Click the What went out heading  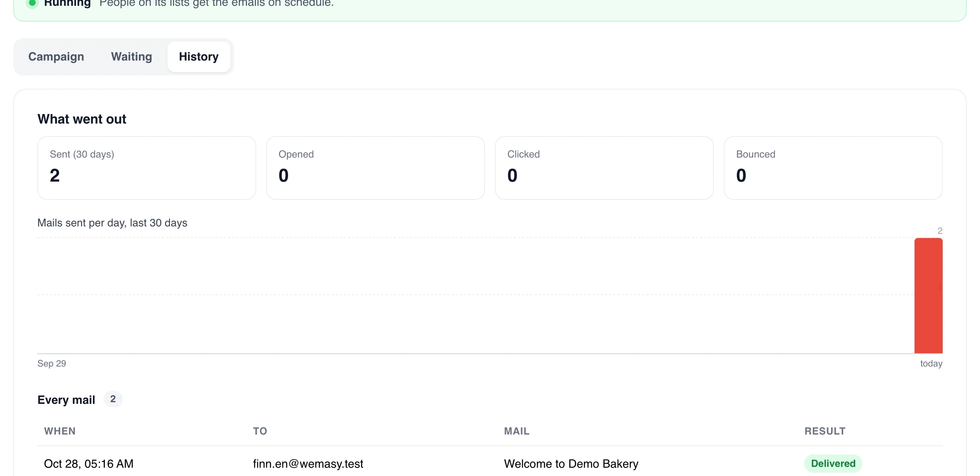82,119
